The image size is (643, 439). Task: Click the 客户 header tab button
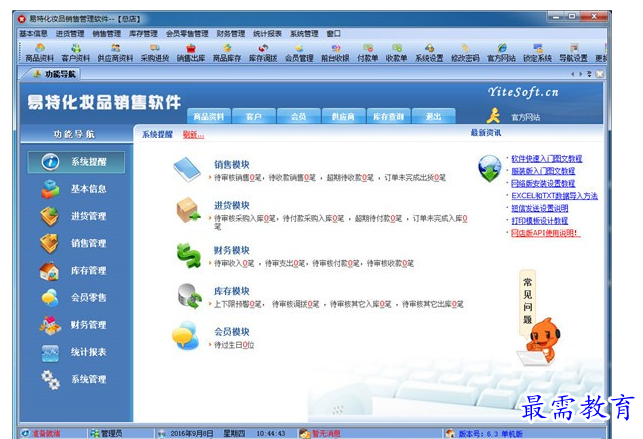click(254, 116)
